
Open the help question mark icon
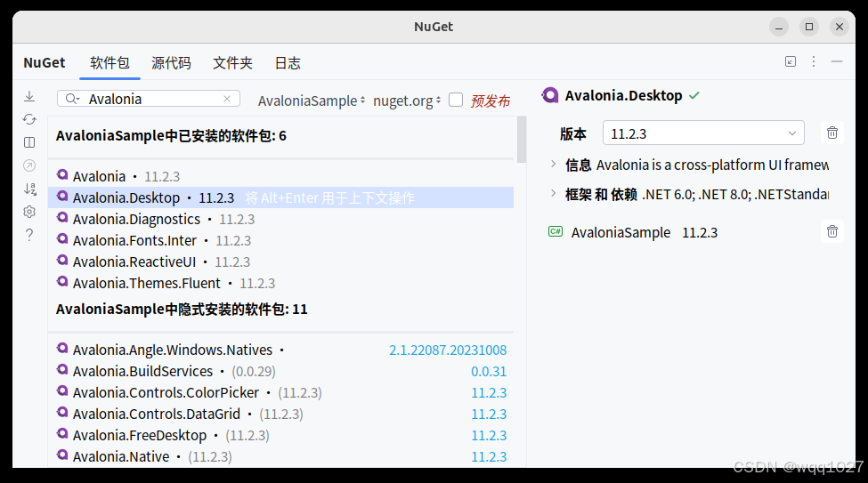point(29,235)
